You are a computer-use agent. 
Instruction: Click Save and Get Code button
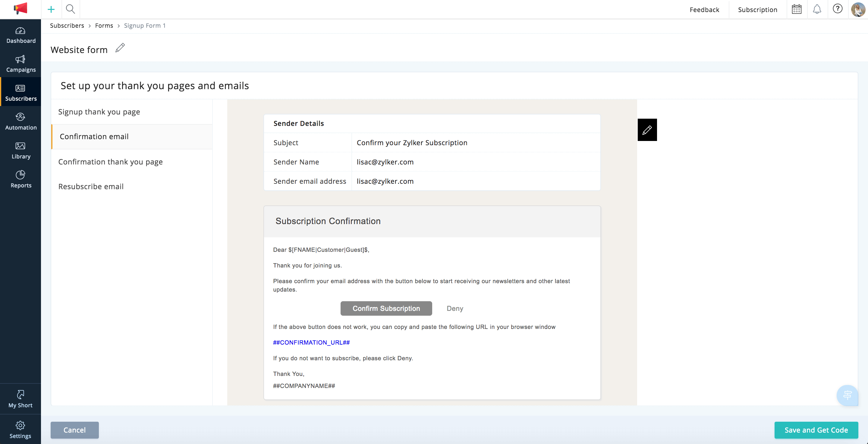[x=816, y=430]
